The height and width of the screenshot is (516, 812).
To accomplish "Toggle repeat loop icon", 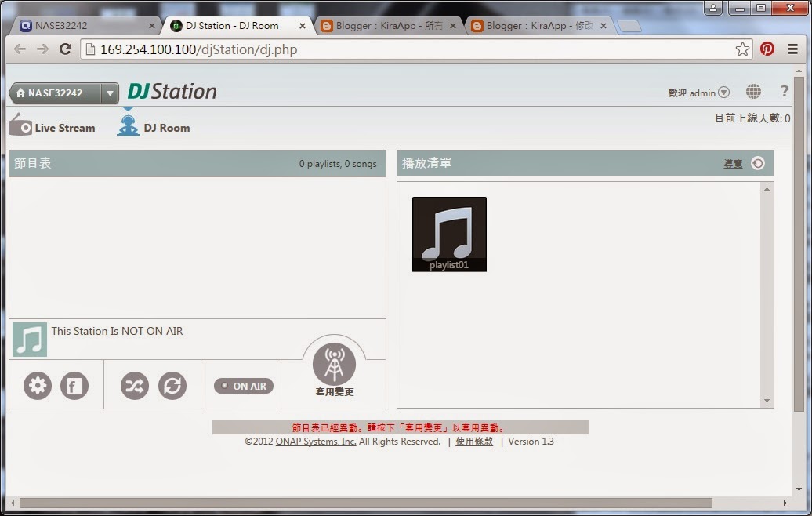I will click(x=172, y=386).
